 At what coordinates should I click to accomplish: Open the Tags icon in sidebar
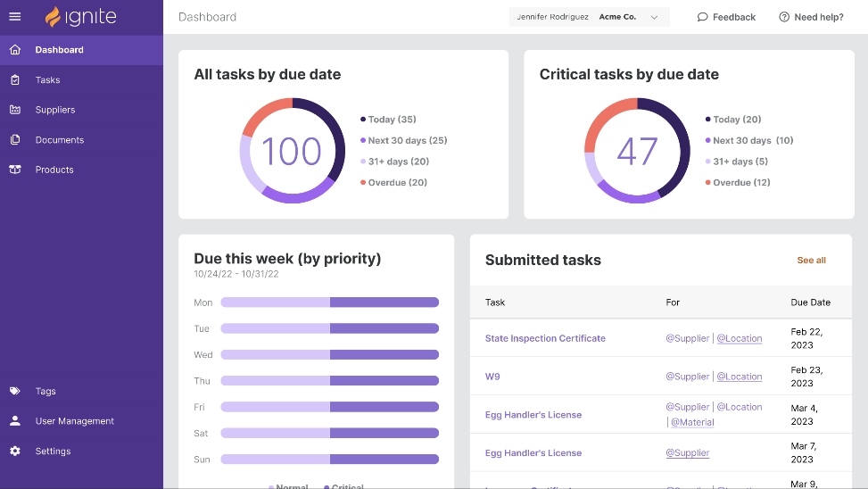(15, 391)
